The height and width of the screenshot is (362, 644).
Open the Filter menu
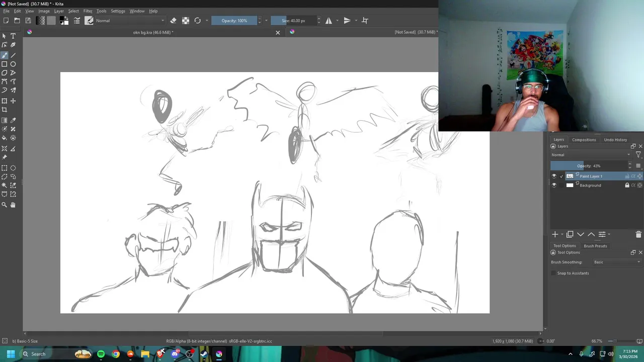click(88, 11)
